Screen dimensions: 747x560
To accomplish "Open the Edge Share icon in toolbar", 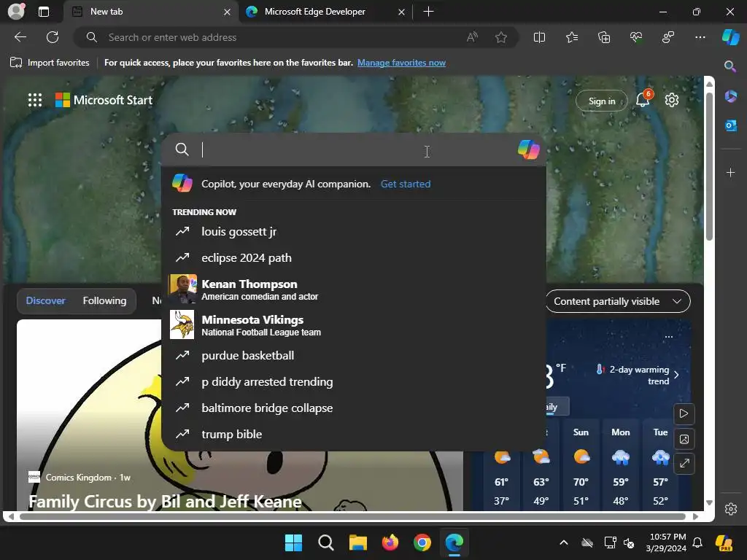I will [x=668, y=37].
